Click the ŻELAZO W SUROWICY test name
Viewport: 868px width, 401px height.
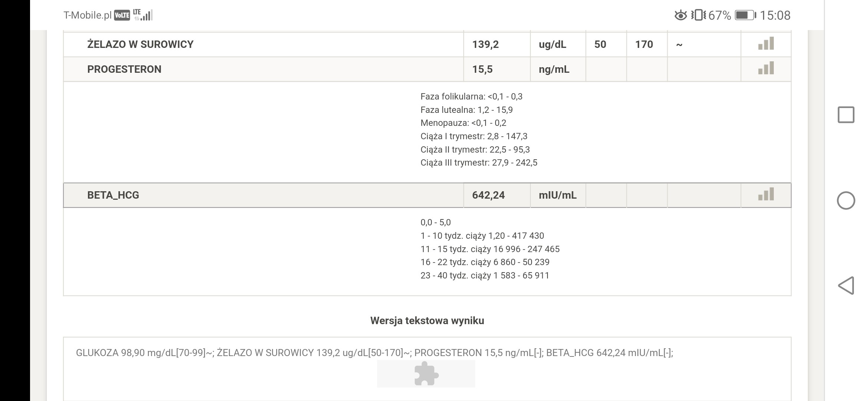point(140,45)
